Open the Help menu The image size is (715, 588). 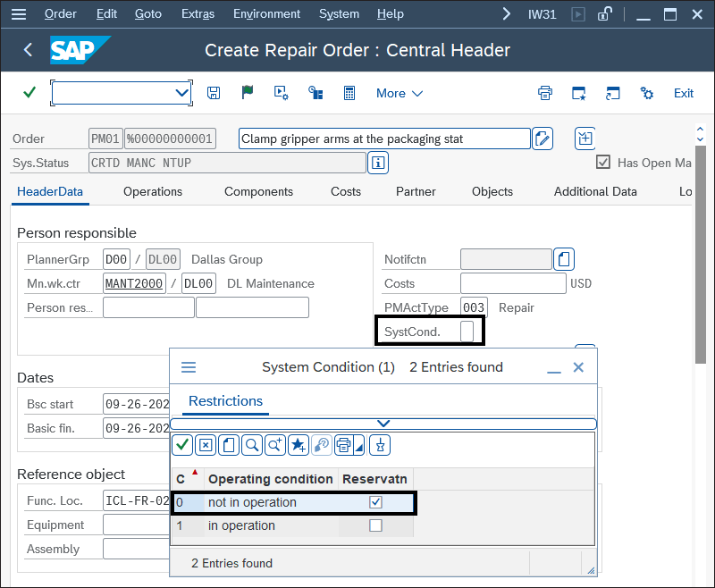click(x=391, y=14)
